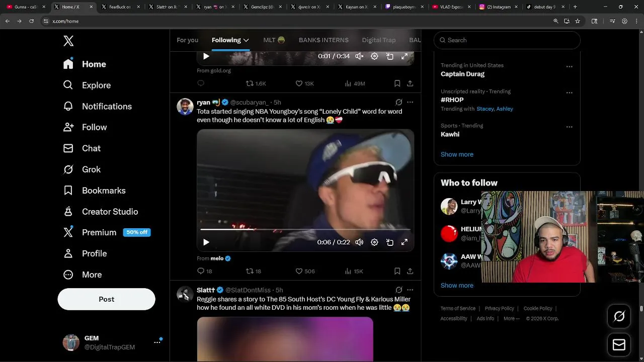Open more options for #RHOP trend

[x=569, y=93]
